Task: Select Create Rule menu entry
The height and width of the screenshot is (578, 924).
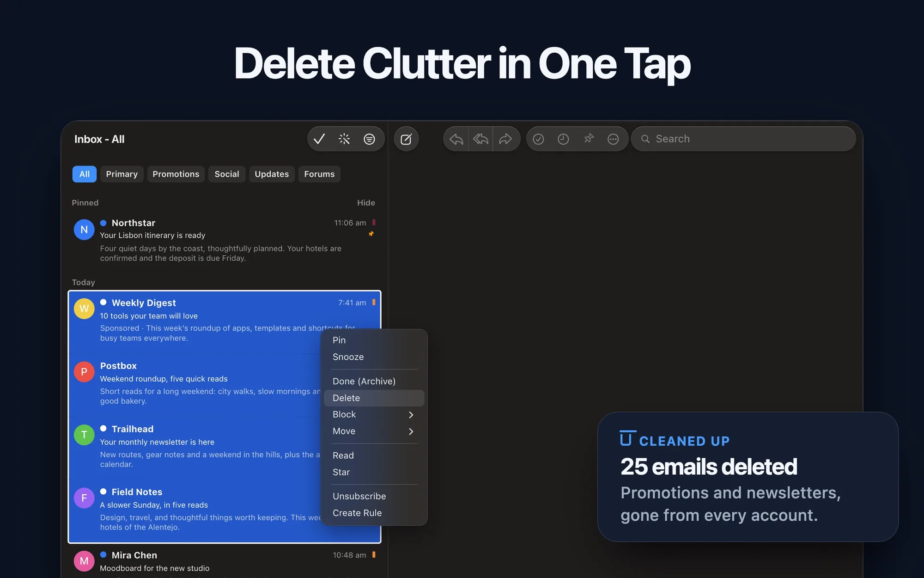Action: click(x=374, y=513)
